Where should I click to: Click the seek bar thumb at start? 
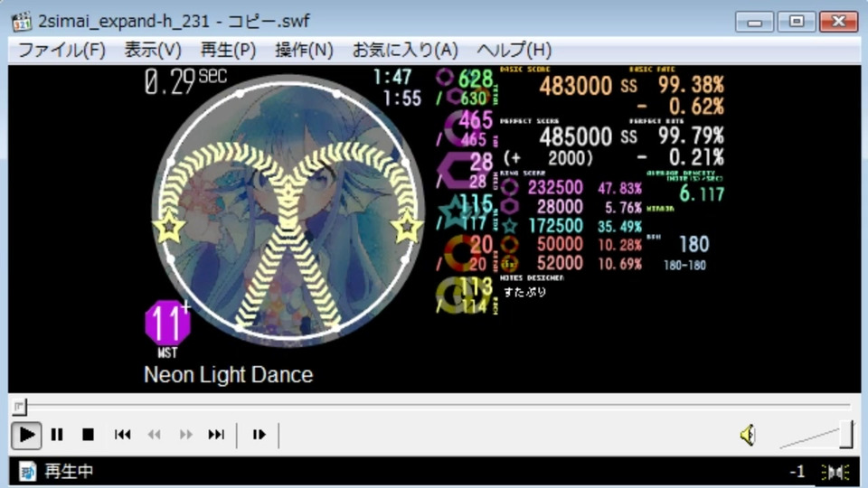click(x=19, y=407)
